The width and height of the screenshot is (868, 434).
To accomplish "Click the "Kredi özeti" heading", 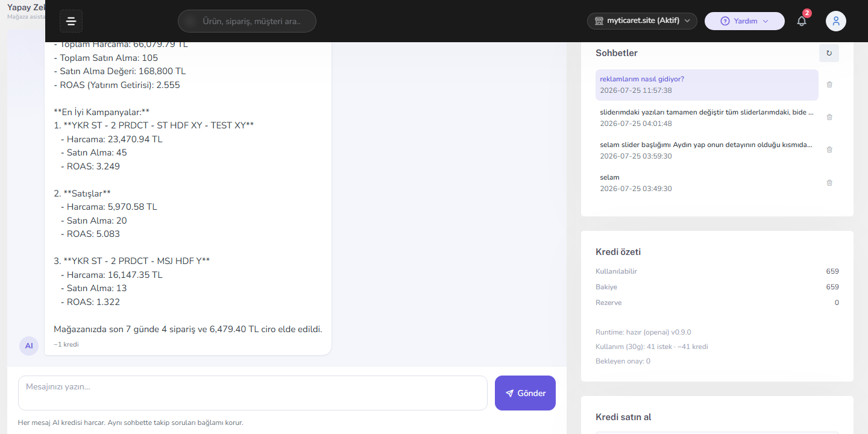I will [x=618, y=252].
